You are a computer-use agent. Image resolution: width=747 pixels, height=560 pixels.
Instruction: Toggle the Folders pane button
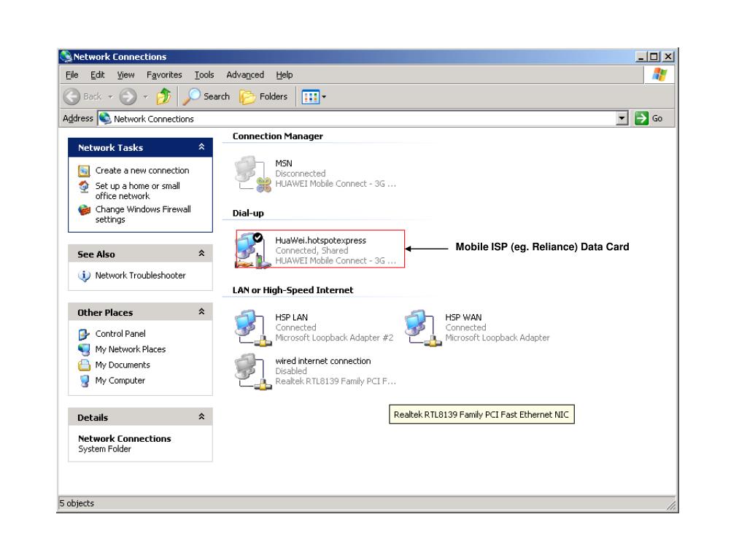click(263, 97)
